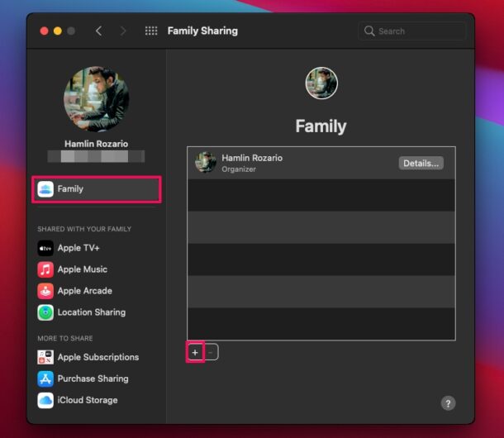This screenshot has width=504, height=438.
Task: Select the Family icon in sidebar
Action: coord(45,189)
